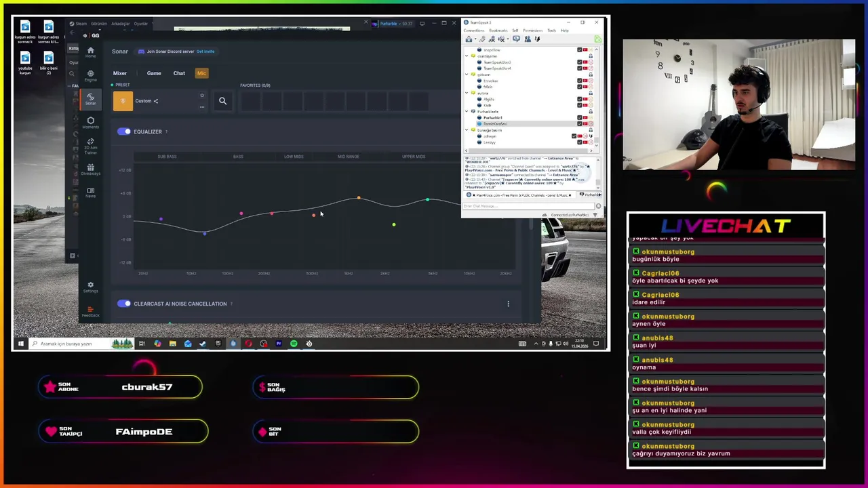Screen dimensions: 868x488
Task: Select the Purharble1 user in TeamSpeak
Action: [x=493, y=118]
